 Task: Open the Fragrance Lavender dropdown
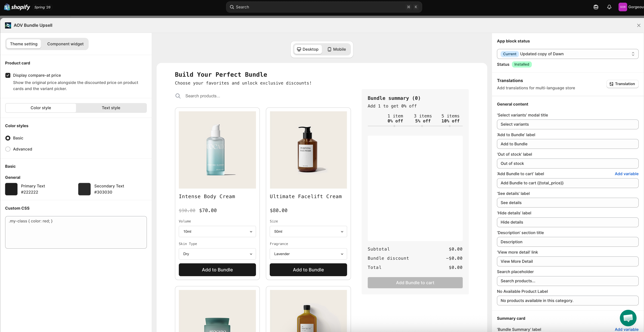click(308, 254)
